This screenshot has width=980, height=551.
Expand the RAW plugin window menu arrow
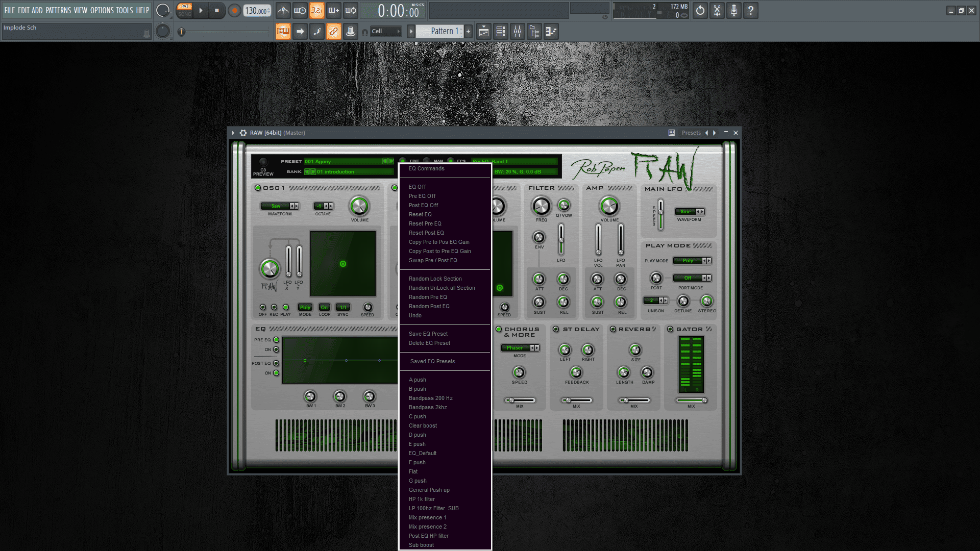point(233,133)
